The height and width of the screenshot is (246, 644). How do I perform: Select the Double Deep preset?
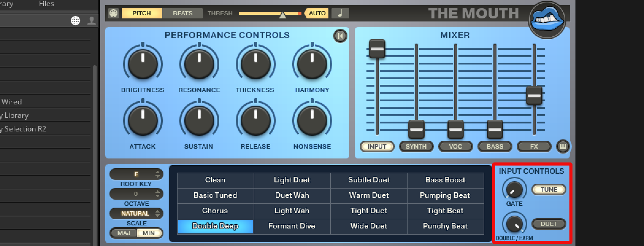(215, 226)
